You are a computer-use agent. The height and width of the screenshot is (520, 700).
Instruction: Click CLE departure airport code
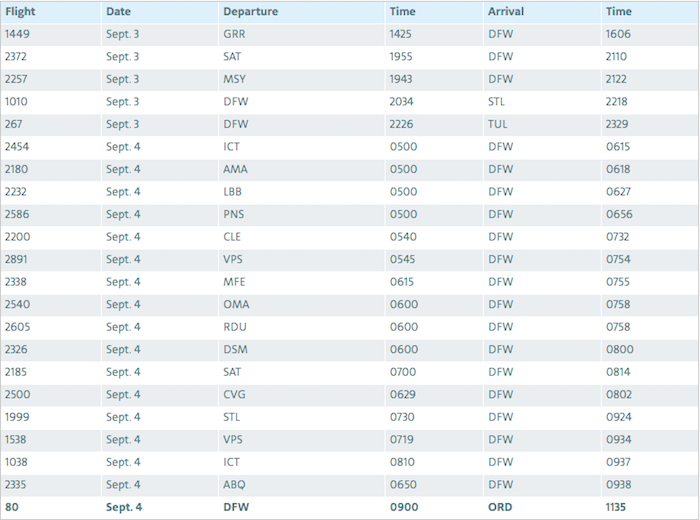[x=232, y=237]
